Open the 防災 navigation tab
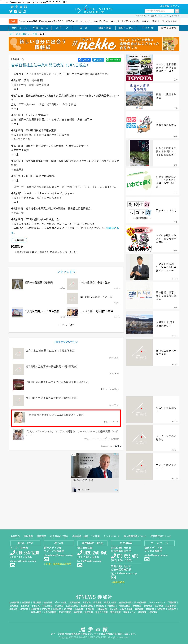 [83, 28]
